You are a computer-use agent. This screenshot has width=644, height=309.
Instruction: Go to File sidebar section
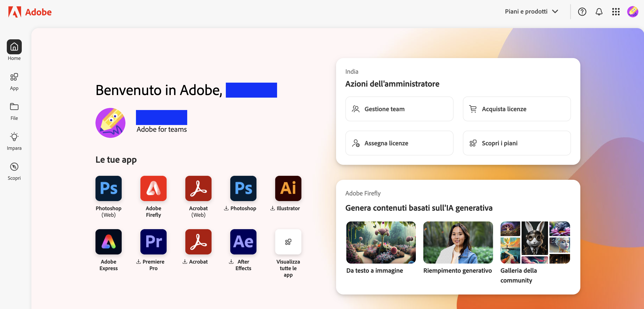tap(14, 111)
